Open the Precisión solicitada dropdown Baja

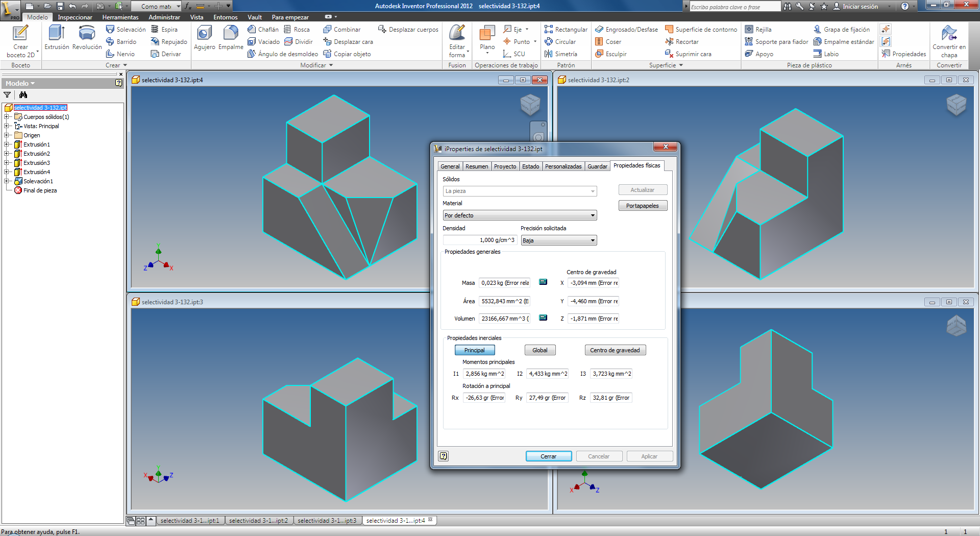pos(558,240)
